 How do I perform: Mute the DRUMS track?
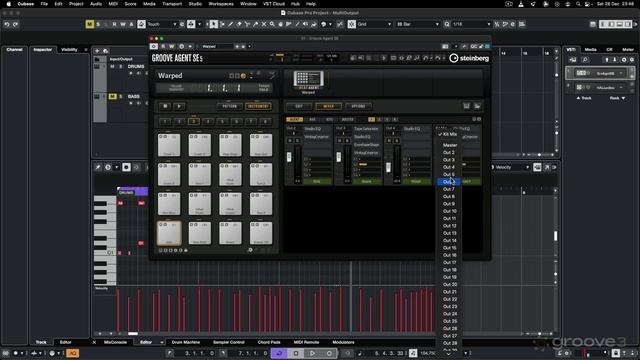coord(112,66)
